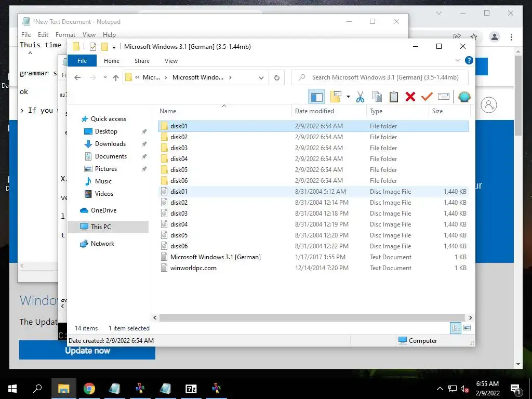Select Network in navigation pane
Screen dimensions: 532x399
tap(102, 244)
